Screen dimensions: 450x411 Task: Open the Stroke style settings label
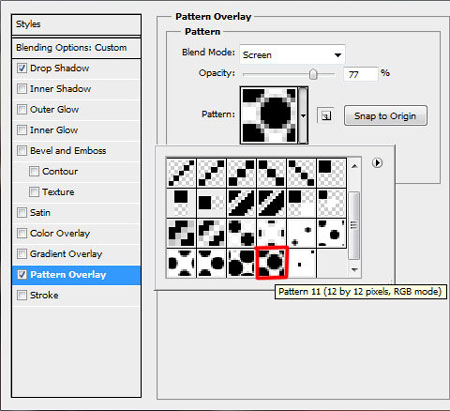(x=44, y=295)
